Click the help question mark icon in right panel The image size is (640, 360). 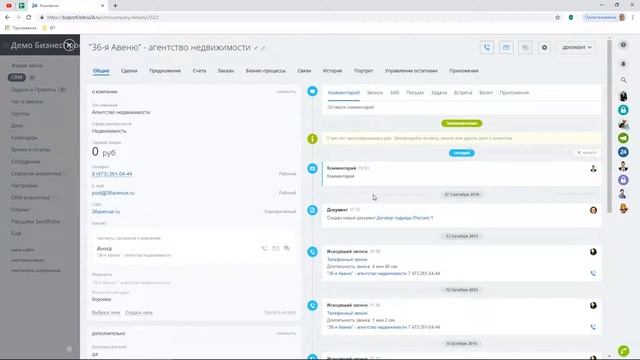[x=623, y=44]
